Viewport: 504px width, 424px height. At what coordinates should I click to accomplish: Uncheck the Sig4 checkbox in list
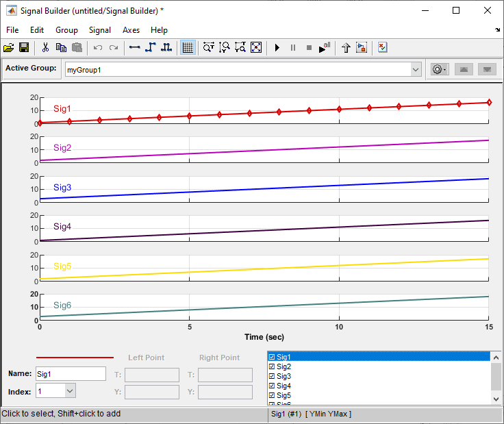(x=272, y=386)
